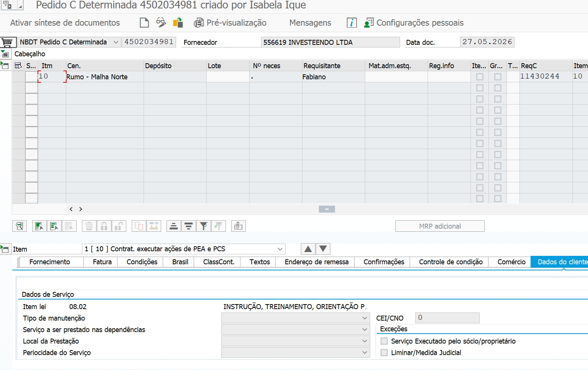
Task: Click the mass change icon
Action: 154,226
